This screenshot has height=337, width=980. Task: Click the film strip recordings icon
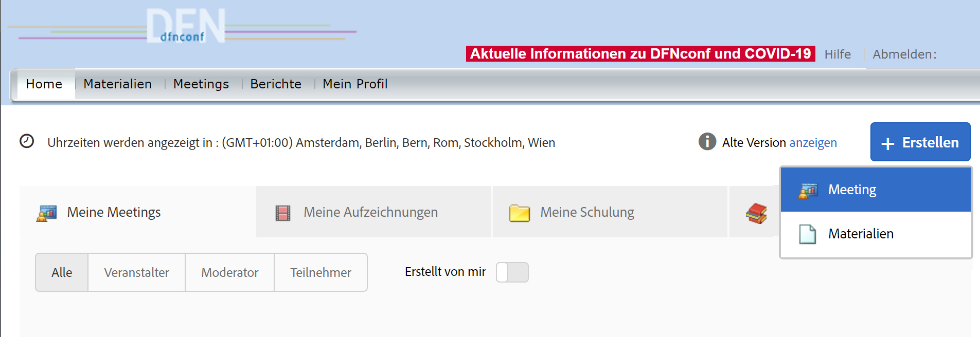click(x=283, y=213)
